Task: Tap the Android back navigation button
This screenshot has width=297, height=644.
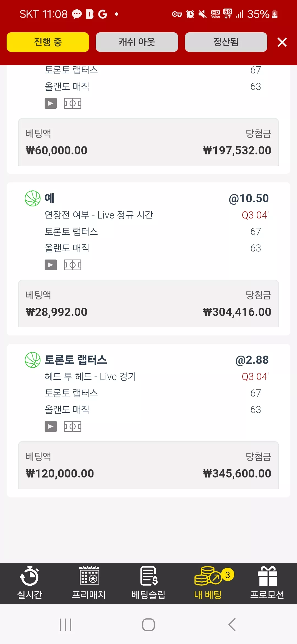Action: (232, 625)
